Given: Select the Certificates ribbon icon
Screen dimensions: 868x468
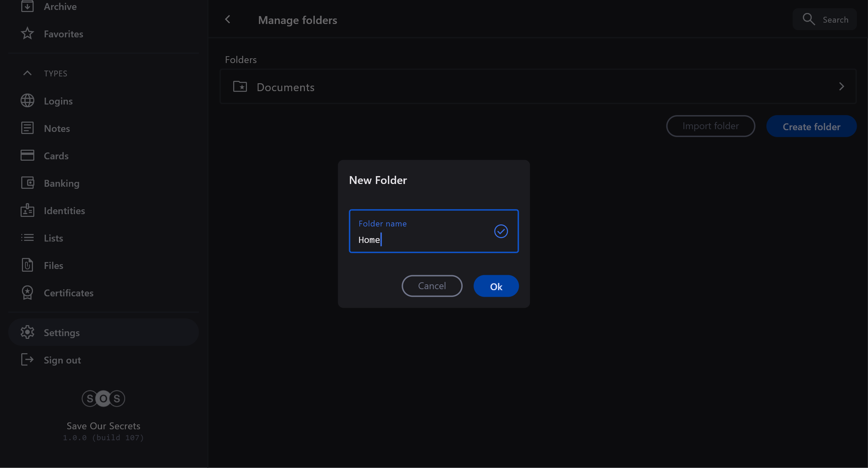Looking at the screenshot, I should (x=27, y=293).
